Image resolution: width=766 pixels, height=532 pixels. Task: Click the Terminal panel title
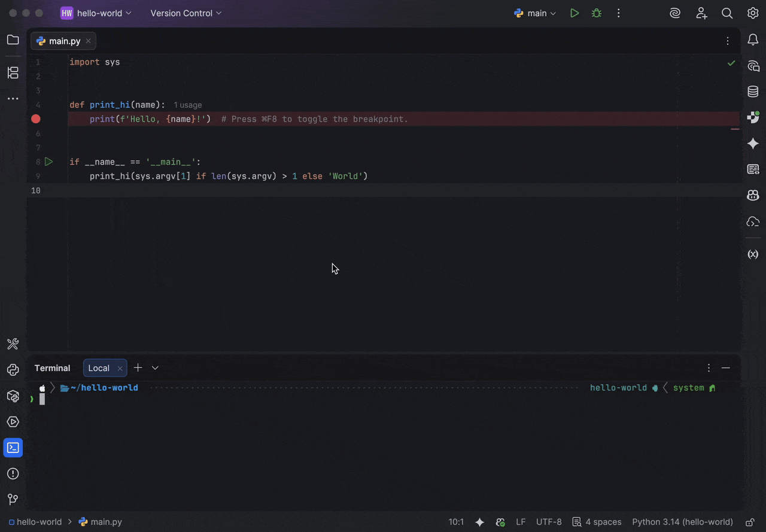[52, 368]
